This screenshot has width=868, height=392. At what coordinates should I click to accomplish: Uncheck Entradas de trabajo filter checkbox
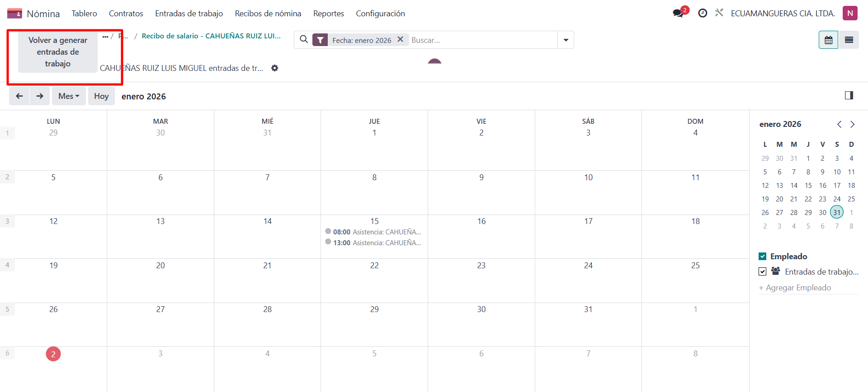[x=763, y=271]
